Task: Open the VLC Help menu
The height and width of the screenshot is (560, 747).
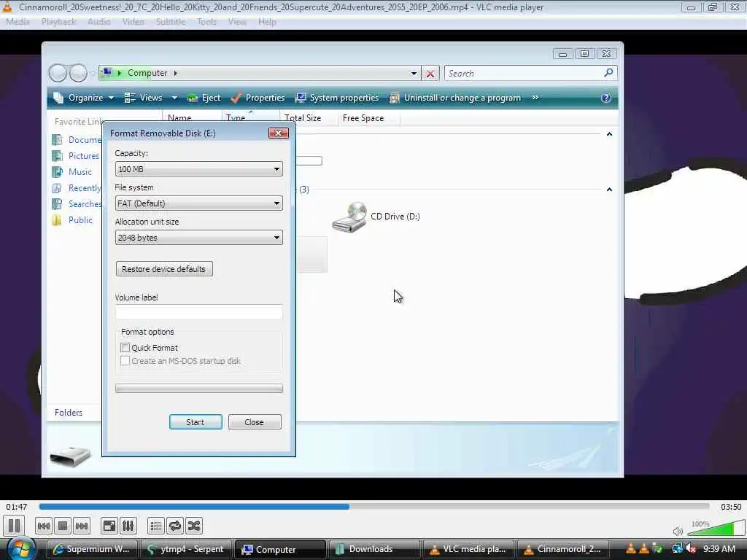Action: coord(267,22)
